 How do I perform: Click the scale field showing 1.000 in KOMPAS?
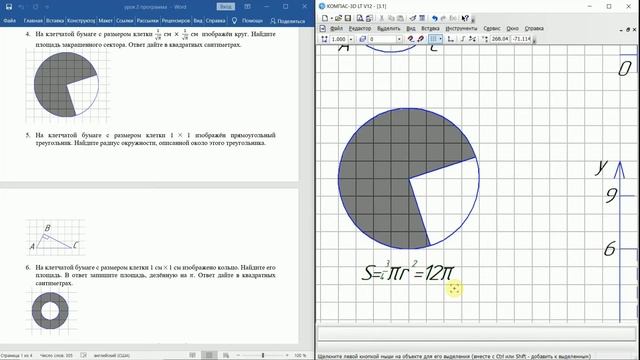point(338,39)
